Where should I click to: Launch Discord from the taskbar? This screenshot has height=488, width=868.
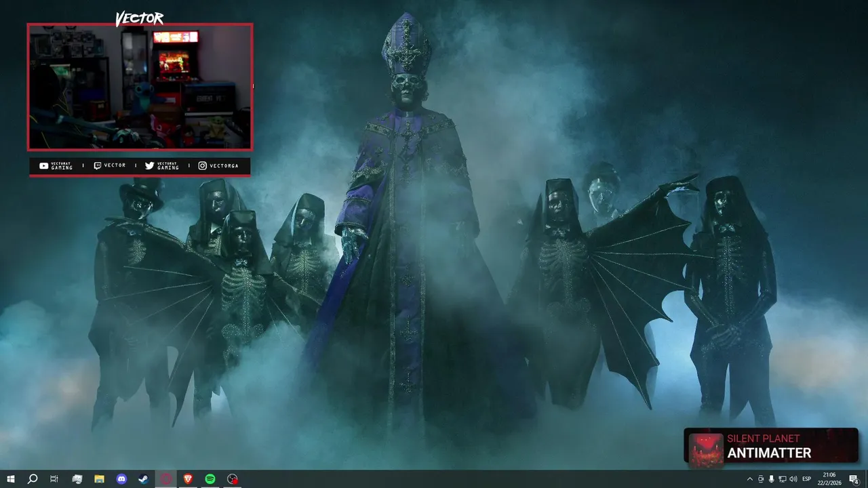tap(121, 479)
